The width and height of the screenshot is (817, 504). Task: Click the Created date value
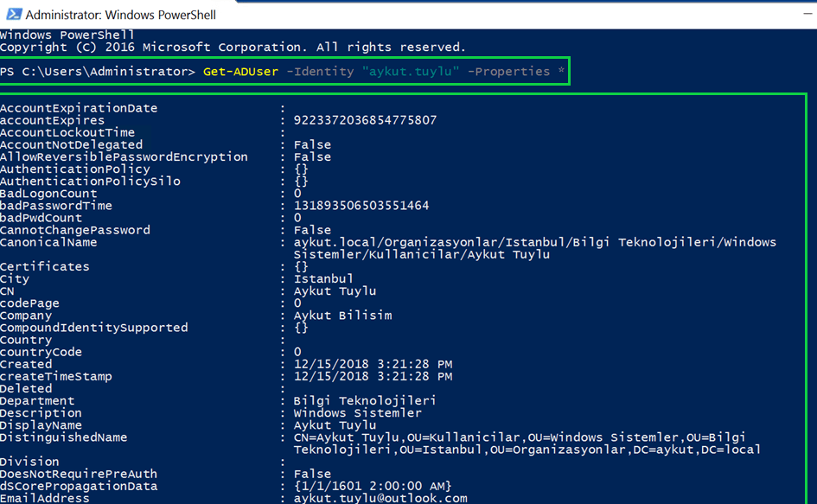373,364
